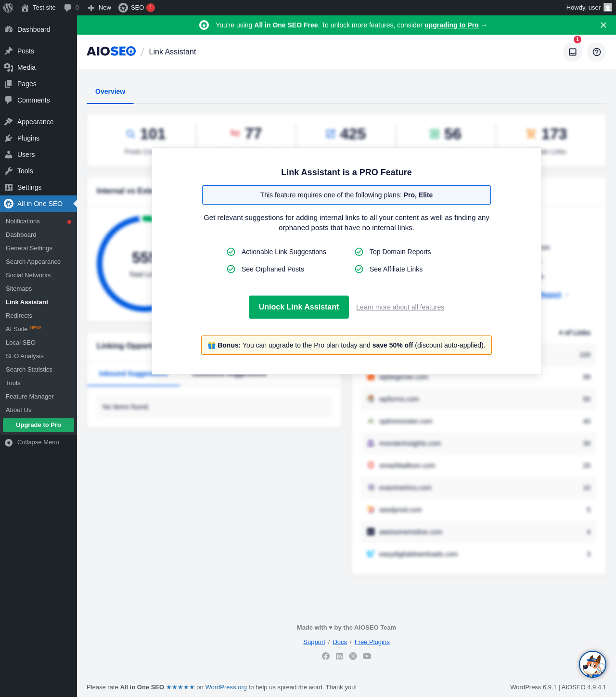Click the five-star rating link
The width and height of the screenshot is (616, 697).
(180, 687)
